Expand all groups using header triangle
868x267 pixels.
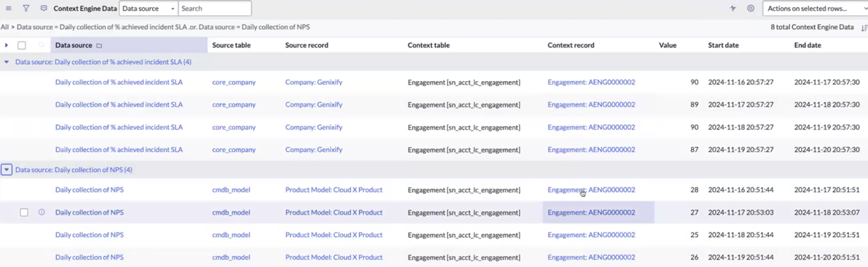(6, 45)
